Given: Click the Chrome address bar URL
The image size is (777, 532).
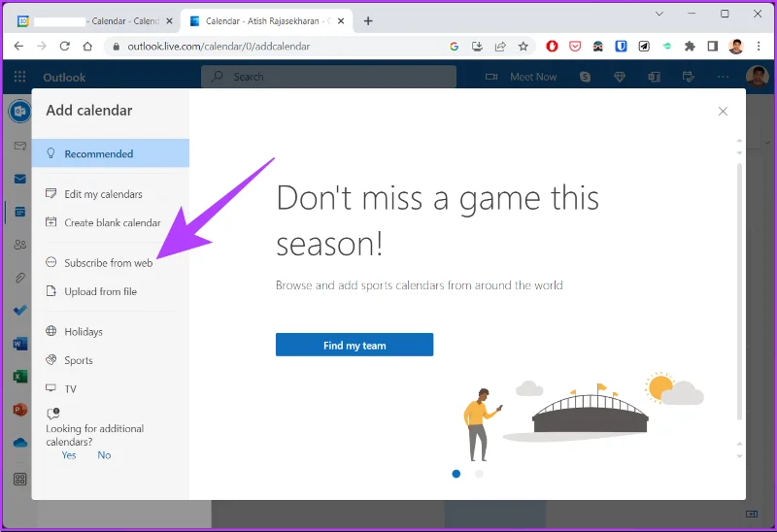Looking at the screenshot, I should (x=219, y=46).
